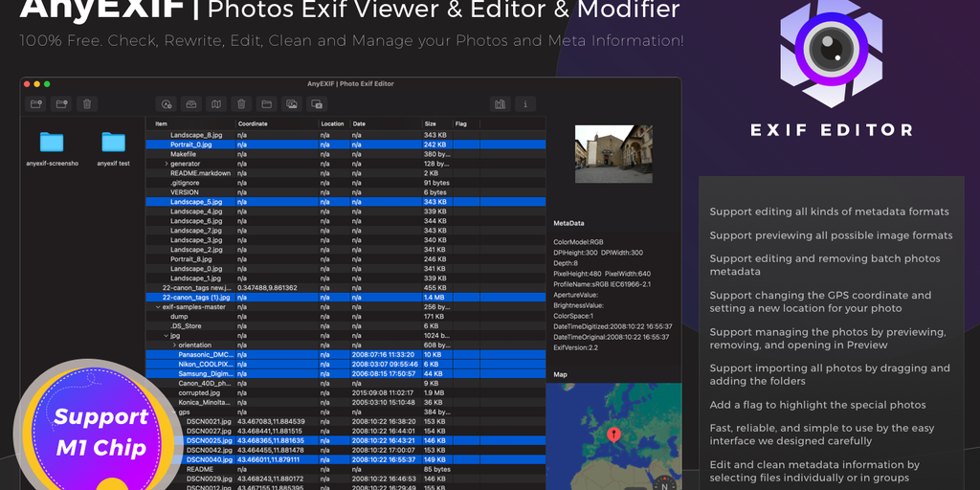Viewport: 980px width, 490px height.
Task: Click the first add folder icon in sidebar toolbar
Action: pyautogui.click(x=36, y=103)
